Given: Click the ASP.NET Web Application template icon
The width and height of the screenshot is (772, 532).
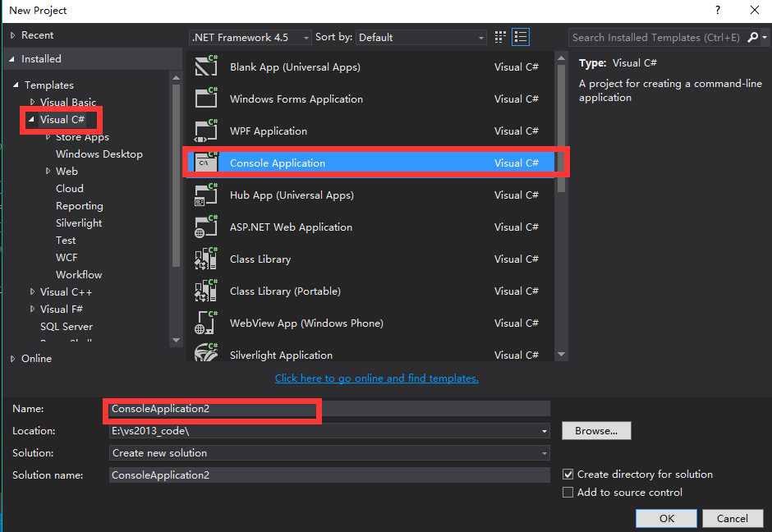Looking at the screenshot, I should (206, 226).
